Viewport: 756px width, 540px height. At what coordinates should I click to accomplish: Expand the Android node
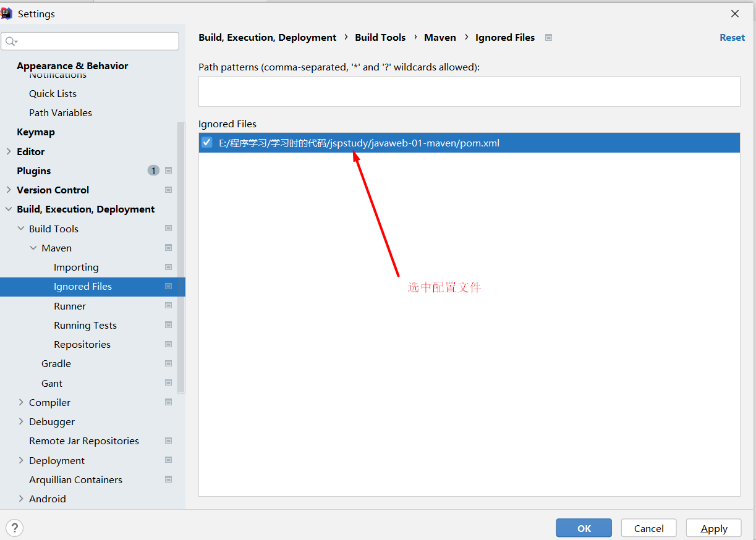[x=21, y=499]
